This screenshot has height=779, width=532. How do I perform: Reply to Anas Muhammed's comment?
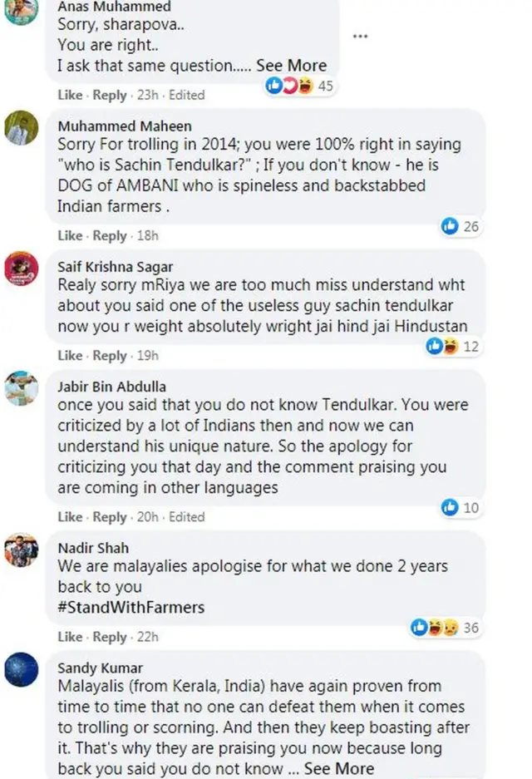pos(110,95)
